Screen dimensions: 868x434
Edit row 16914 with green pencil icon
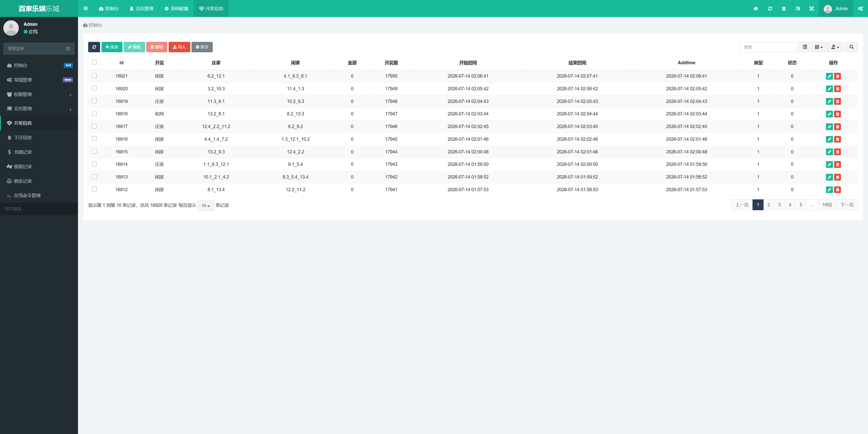click(829, 164)
